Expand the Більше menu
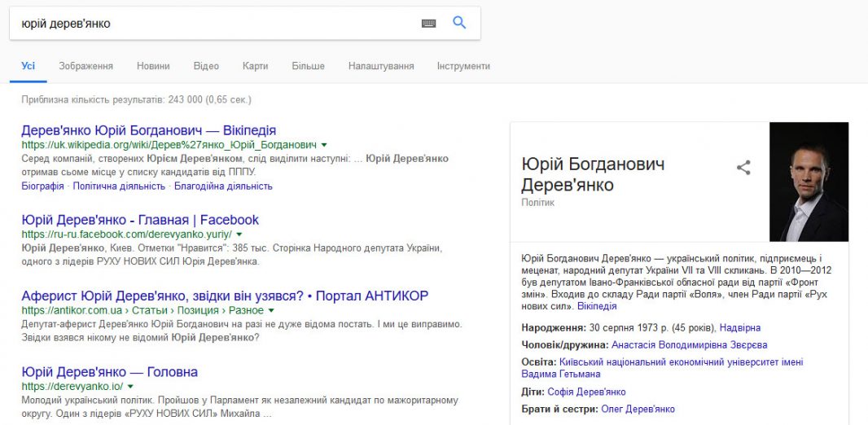This screenshot has width=868, height=425. coord(309,66)
